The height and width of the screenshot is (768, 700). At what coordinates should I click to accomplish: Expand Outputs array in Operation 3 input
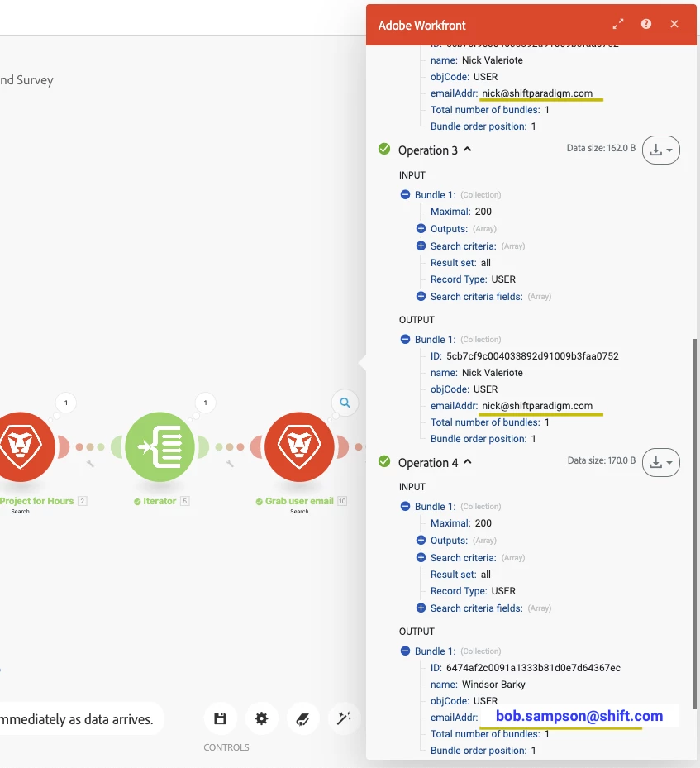point(421,228)
